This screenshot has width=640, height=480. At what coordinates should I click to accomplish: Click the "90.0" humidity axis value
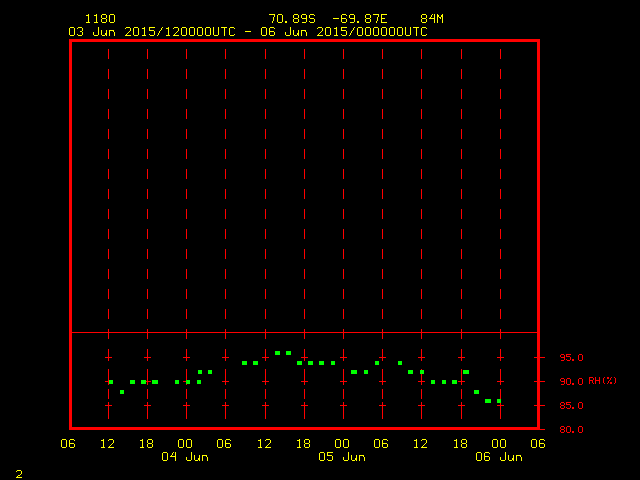[x=571, y=382]
